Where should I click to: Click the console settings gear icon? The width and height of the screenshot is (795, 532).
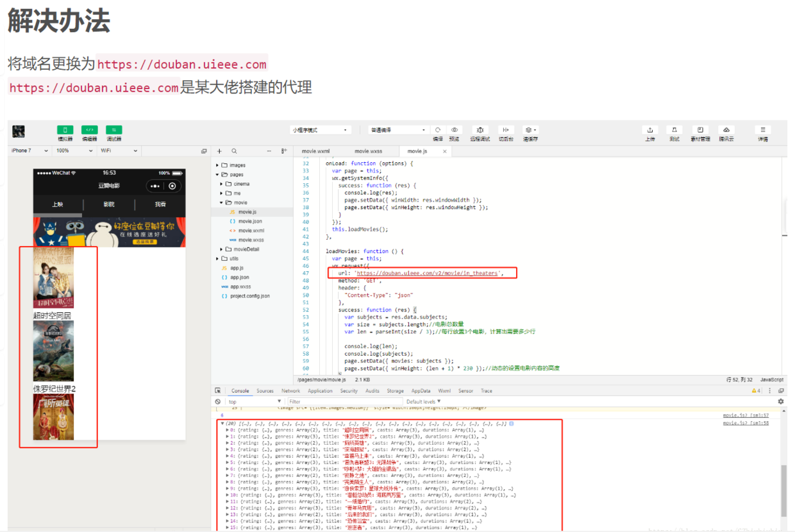point(780,401)
